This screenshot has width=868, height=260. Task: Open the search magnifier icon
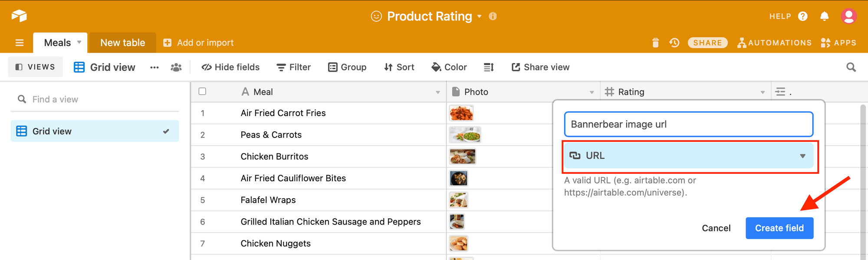click(x=851, y=67)
